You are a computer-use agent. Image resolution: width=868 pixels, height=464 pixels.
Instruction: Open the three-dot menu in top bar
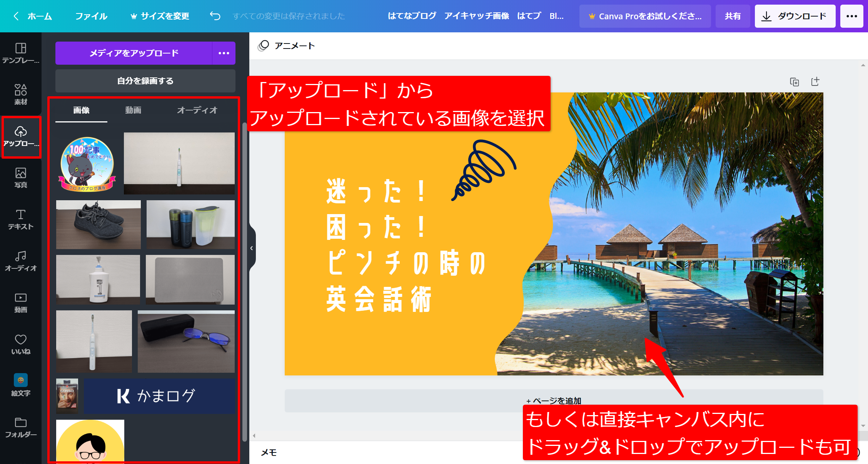[x=852, y=16]
